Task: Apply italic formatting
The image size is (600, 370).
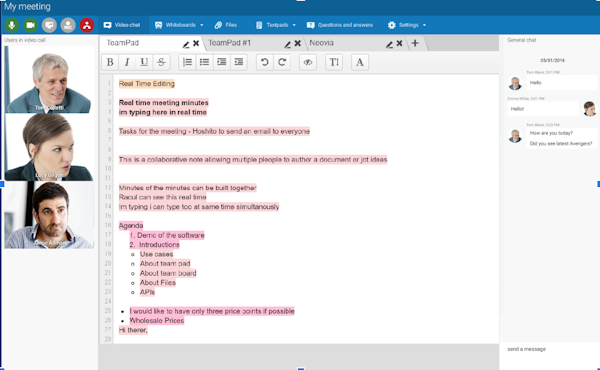Action: tap(127, 62)
